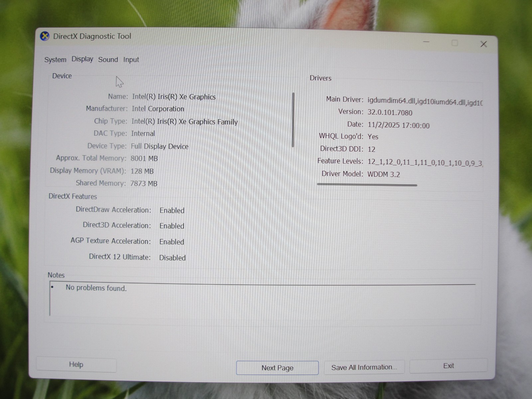
Task: Click the Exit button
Action: pos(449,366)
